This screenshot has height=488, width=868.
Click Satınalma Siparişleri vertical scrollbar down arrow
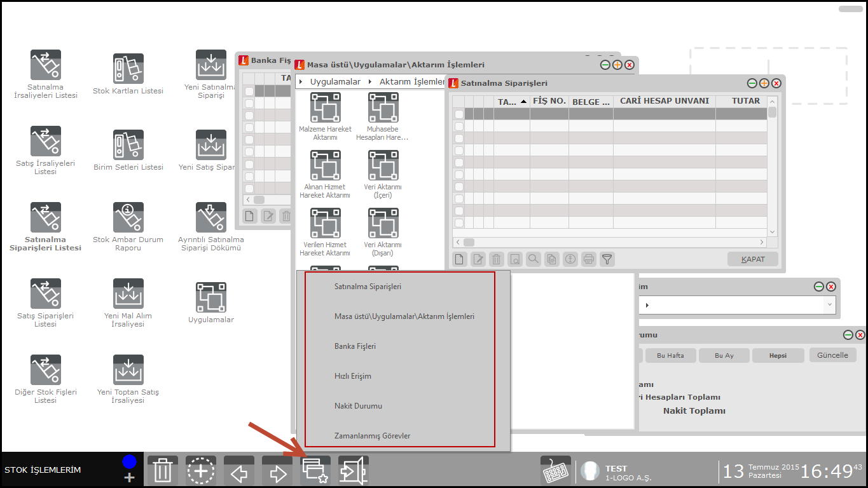[773, 233]
